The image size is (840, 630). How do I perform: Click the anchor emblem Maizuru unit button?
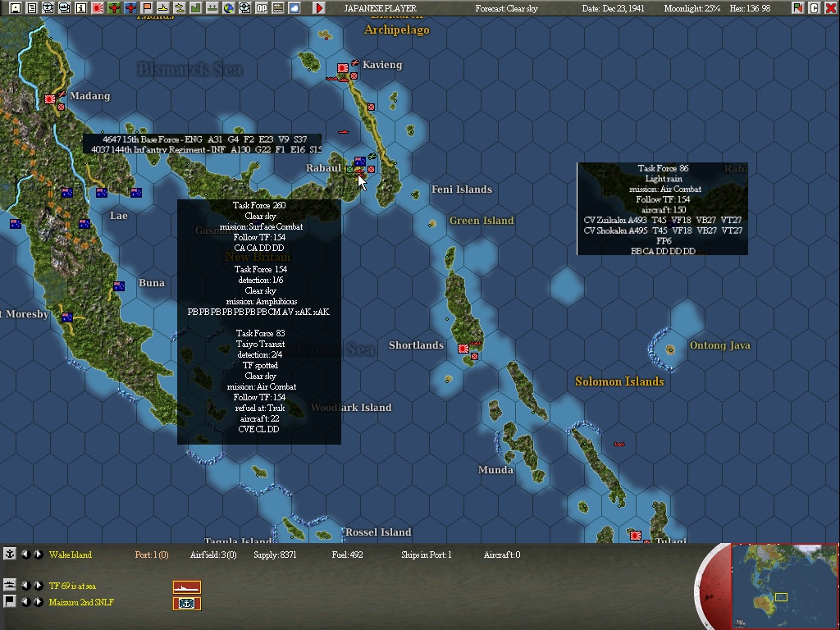[x=187, y=603]
